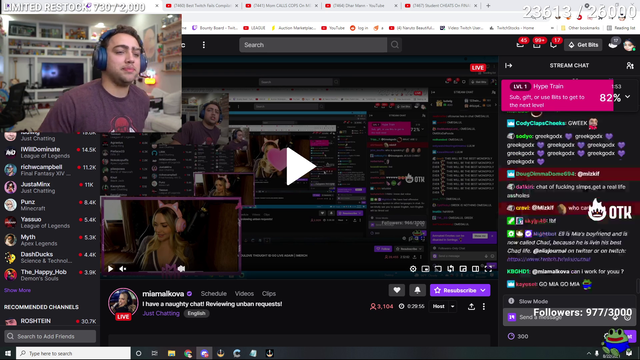The width and height of the screenshot is (640, 360).
Task: Open DashDucks channel in the sidebar
Action: click(50, 258)
